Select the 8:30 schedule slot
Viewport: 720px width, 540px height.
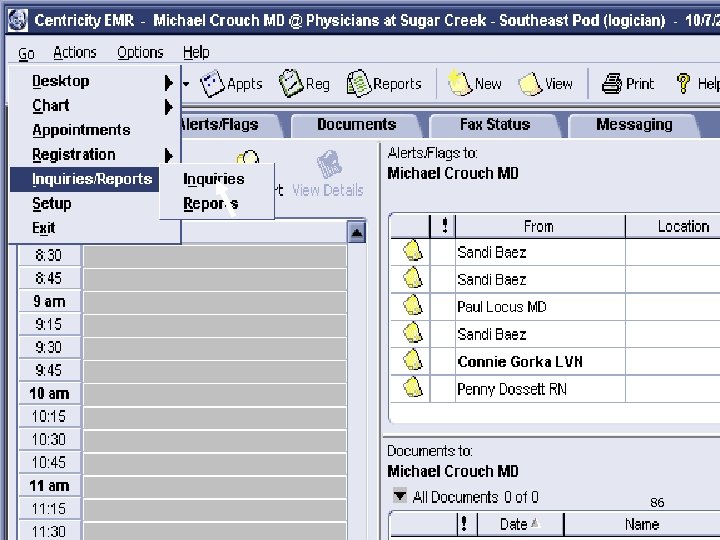tap(215, 255)
